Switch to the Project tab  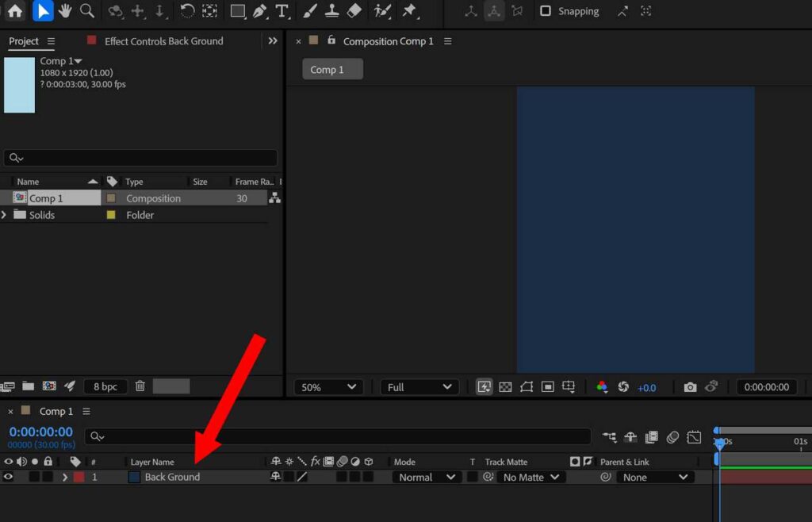click(x=23, y=41)
